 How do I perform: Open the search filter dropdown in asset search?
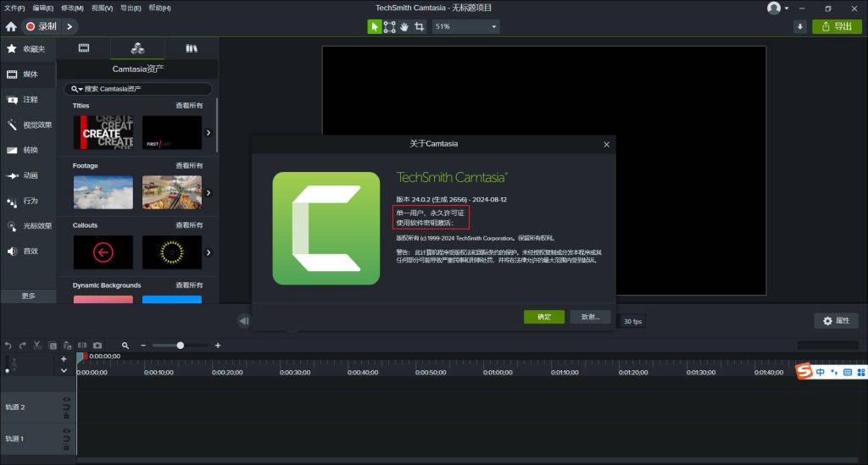pos(77,89)
